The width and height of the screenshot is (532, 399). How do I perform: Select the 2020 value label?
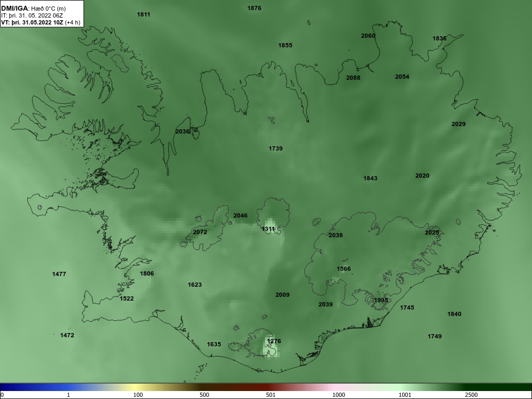[422, 176]
